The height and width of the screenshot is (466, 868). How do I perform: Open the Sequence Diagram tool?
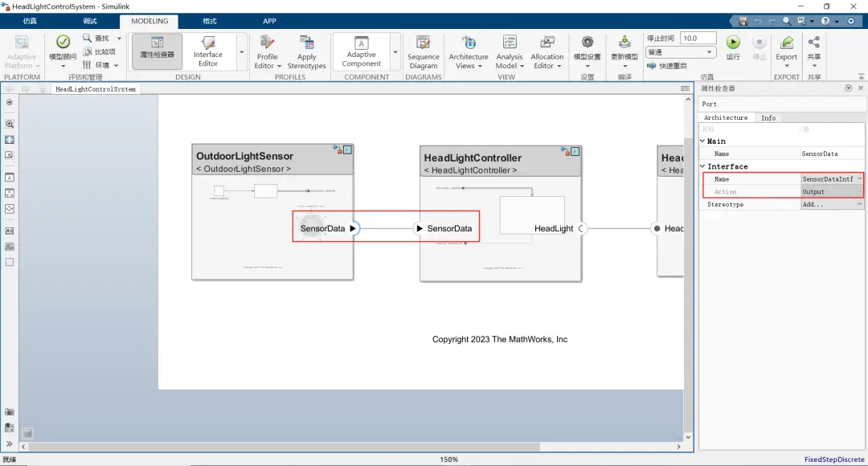point(424,53)
